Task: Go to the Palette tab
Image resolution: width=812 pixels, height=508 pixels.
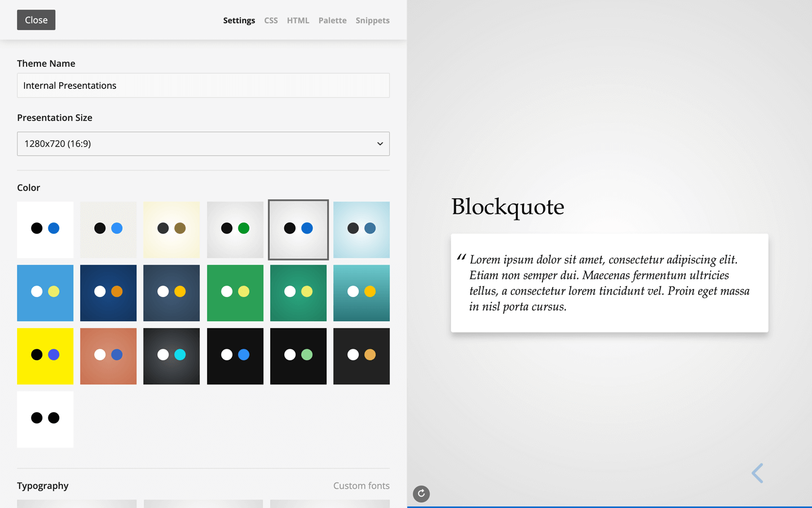Action: tap(332, 20)
